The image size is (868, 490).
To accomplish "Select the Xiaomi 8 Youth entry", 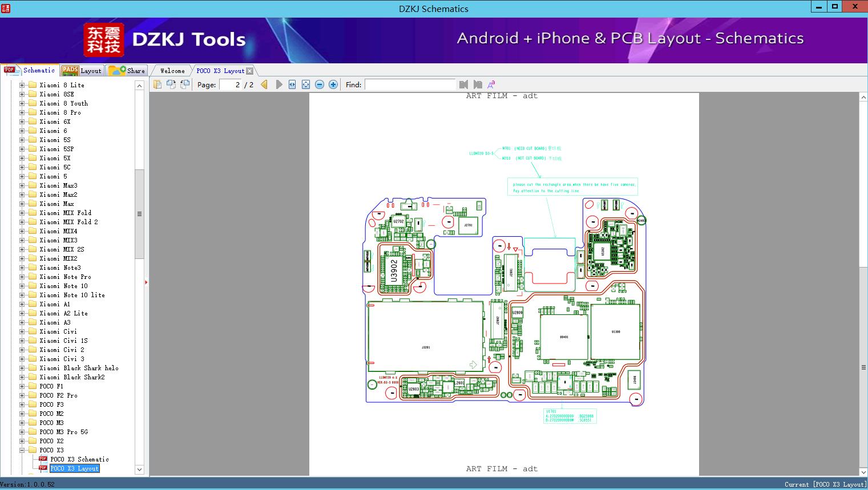I will [64, 103].
